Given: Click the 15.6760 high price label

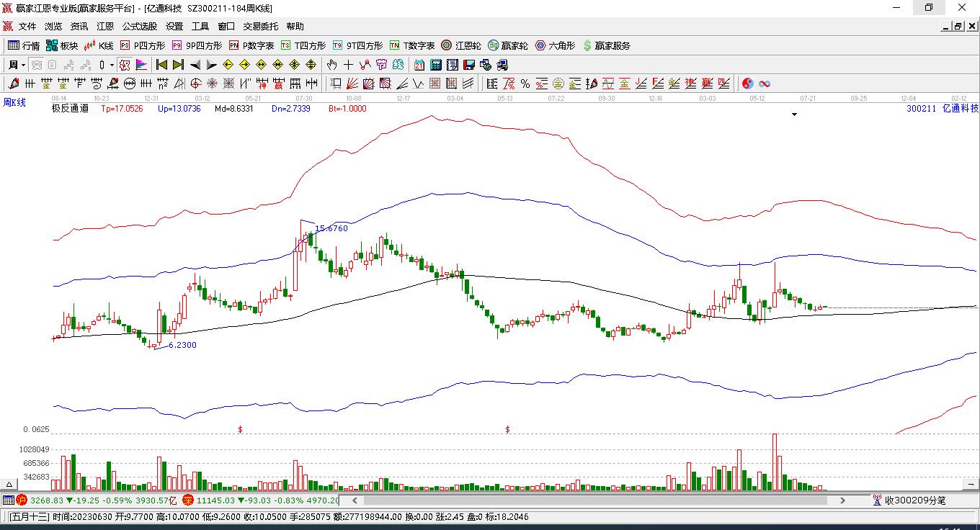Looking at the screenshot, I should pyautogui.click(x=331, y=228).
